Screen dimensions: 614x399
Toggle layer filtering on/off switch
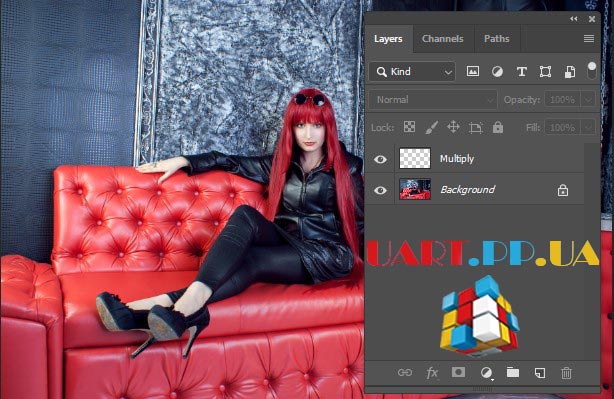pyautogui.click(x=592, y=71)
